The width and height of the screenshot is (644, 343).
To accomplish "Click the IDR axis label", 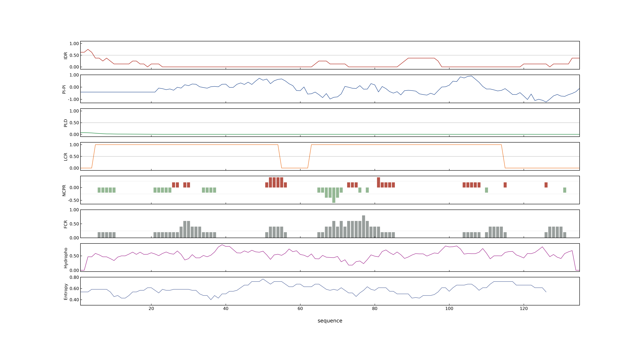I will click(x=66, y=55).
